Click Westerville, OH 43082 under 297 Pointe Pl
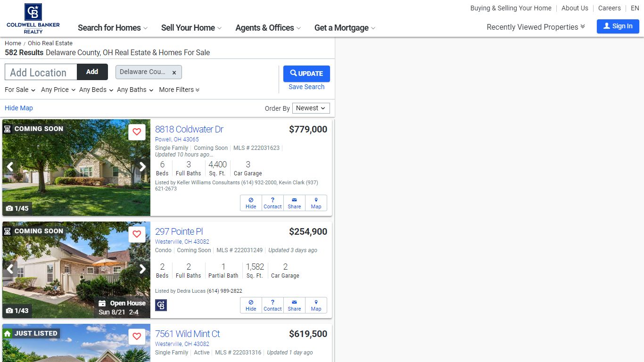 182,242
